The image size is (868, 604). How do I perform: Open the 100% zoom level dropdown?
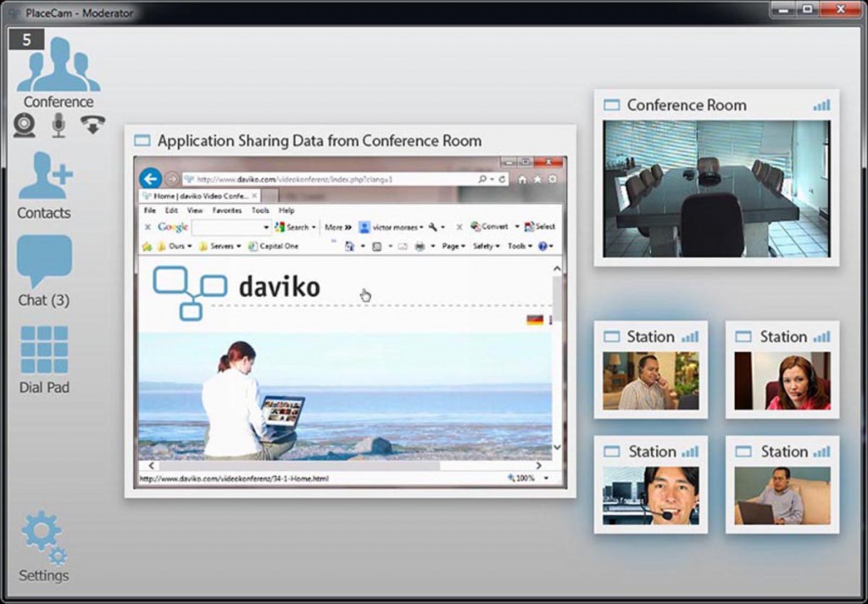point(529,478)
